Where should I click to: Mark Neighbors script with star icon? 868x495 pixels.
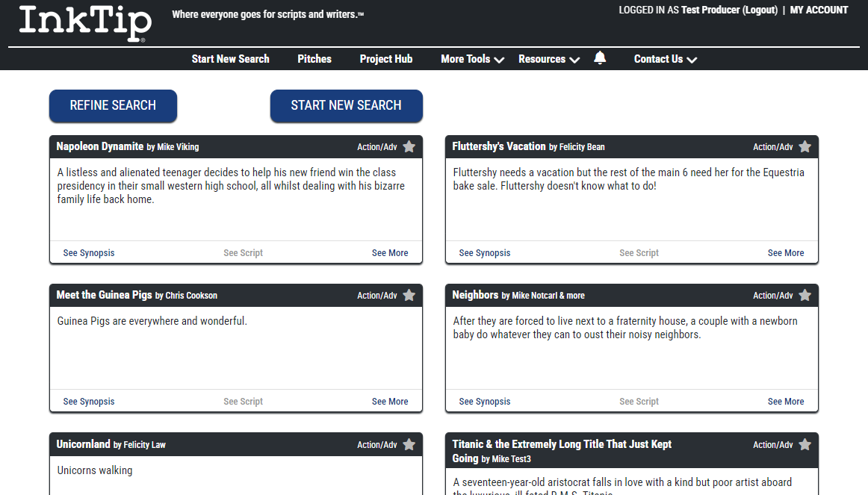pyautogui.click(x=805, y=296)
